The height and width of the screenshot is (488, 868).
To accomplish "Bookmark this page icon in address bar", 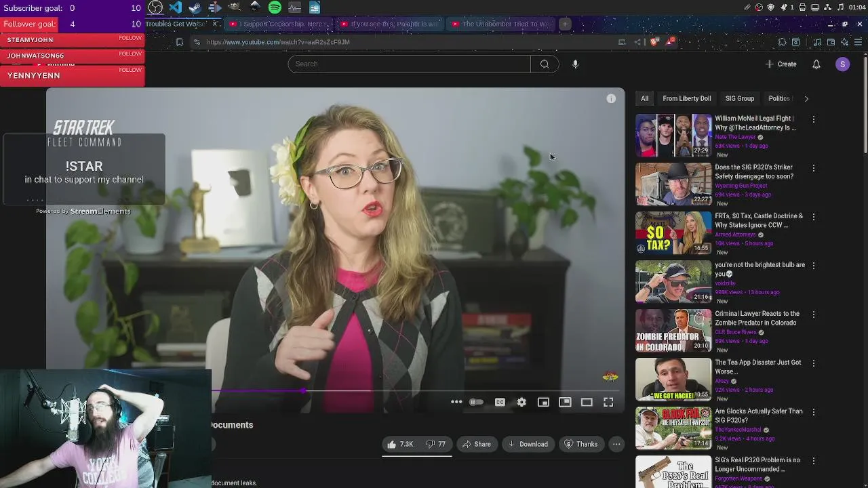I will pos(179,42).
